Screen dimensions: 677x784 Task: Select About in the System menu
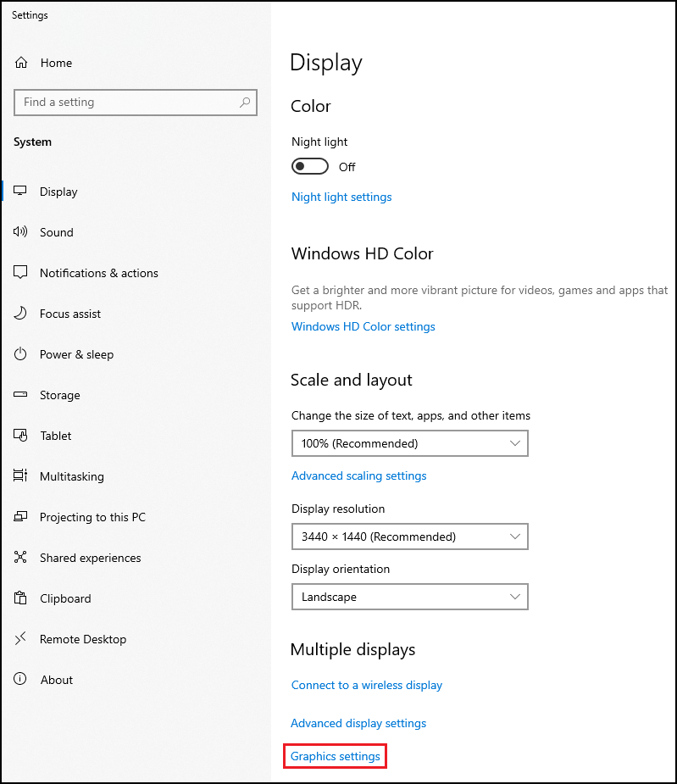click(56, 680)
